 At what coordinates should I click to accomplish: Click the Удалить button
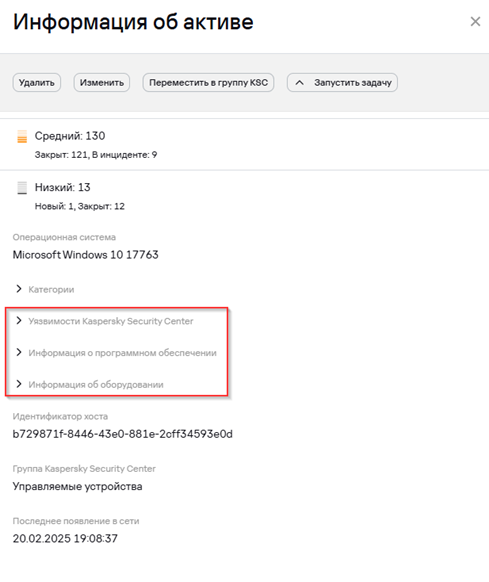click(x=37, y=82)
